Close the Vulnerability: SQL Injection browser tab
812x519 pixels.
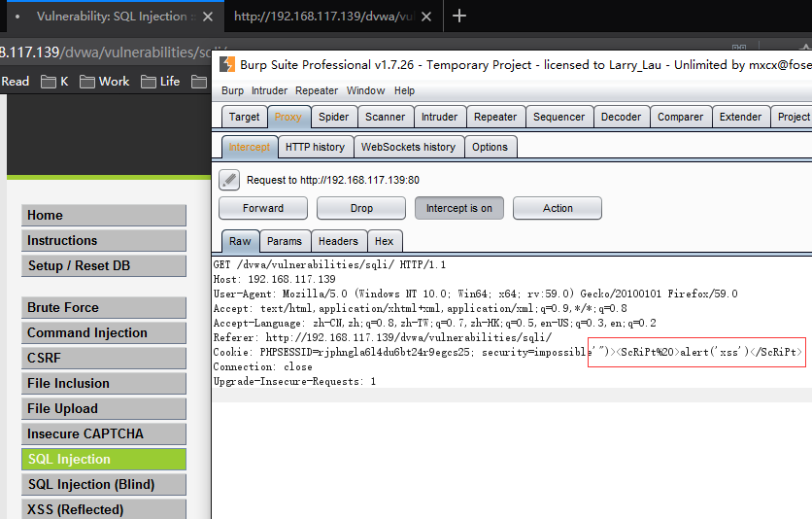(x=208, y=17)
